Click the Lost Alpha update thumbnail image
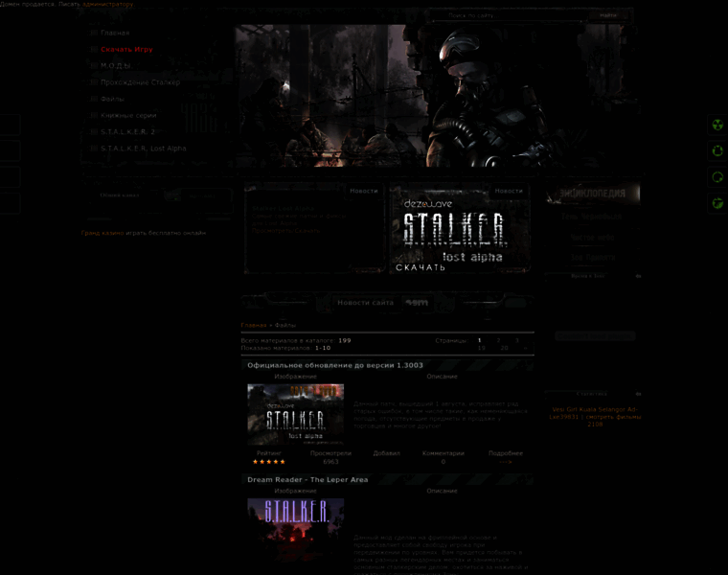The image size is (728, 575). click(x=296, y=415)
